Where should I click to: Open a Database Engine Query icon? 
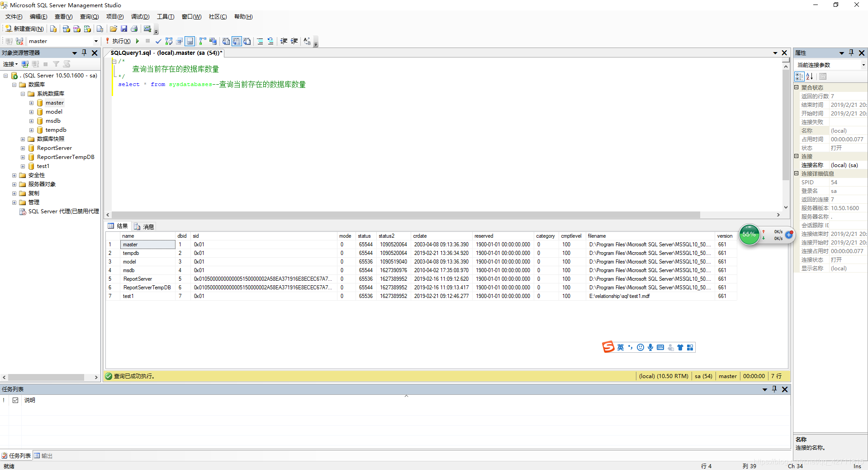click(x=53, y=29)
